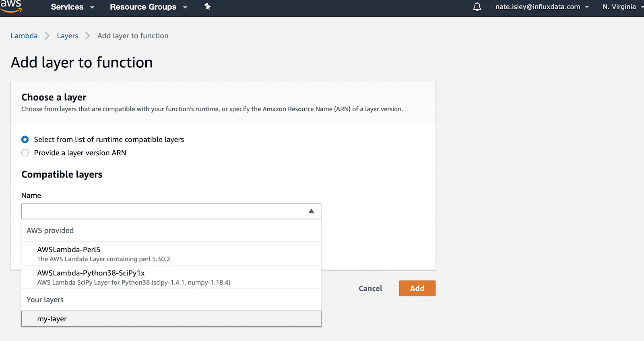Click the 'Compatible layers' heading
The width and height of the screenshot is (644, 341).
point(62,175)
